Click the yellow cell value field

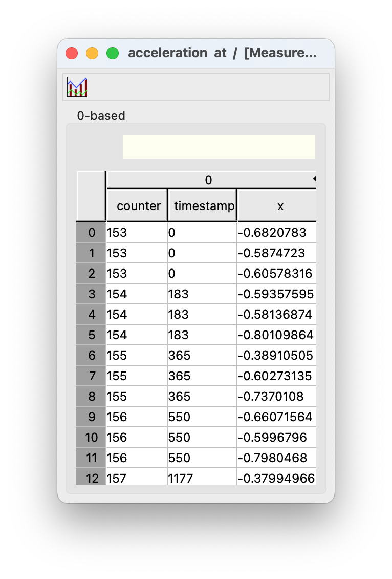pyautogui.click(x=219, y=147)
